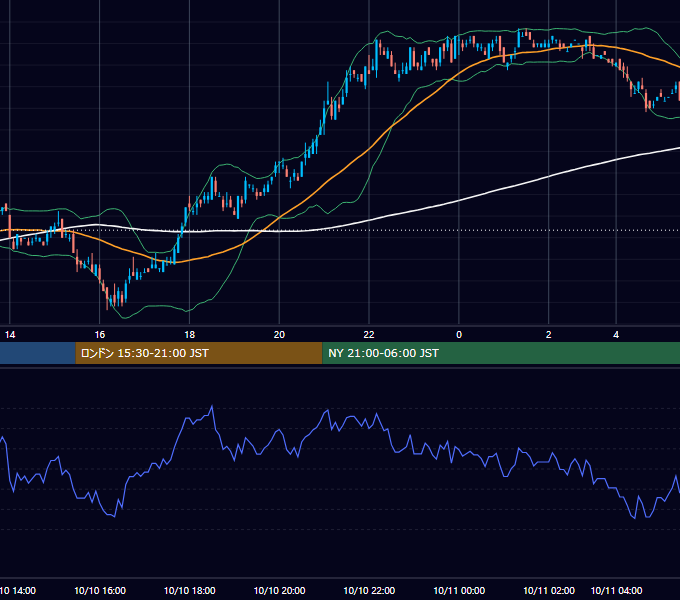The width and height of the screenshot is (680, 600).
Task: Click the '14' hour label on price chart axis
Action: click(10, 335)
